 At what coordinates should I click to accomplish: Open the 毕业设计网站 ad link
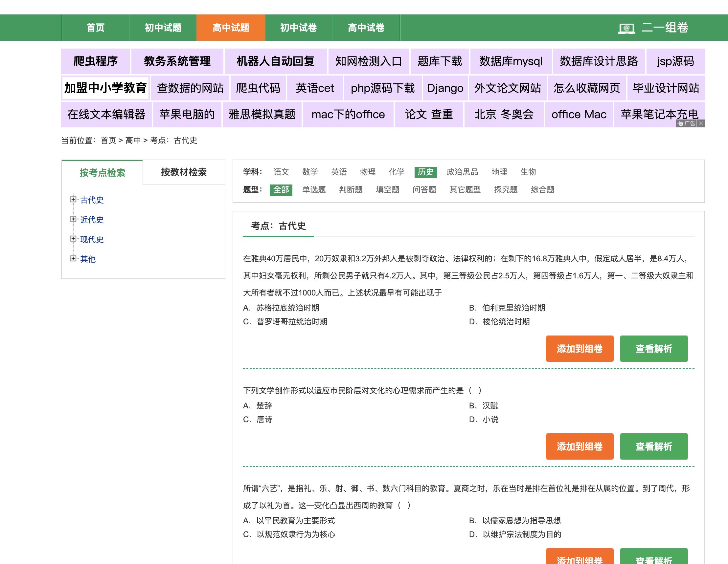666,88
